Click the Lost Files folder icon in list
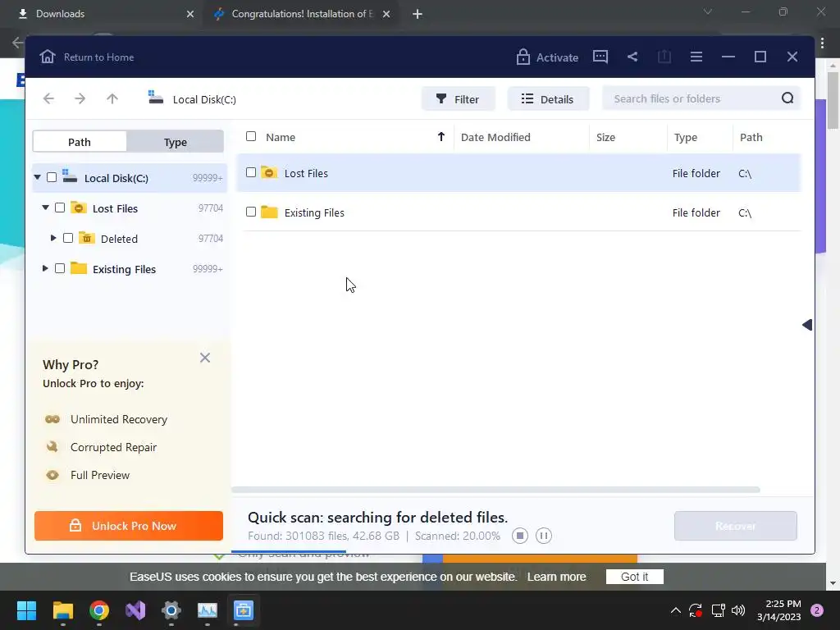The width and height of the screenshot is (840, 630). coord(269,172)
